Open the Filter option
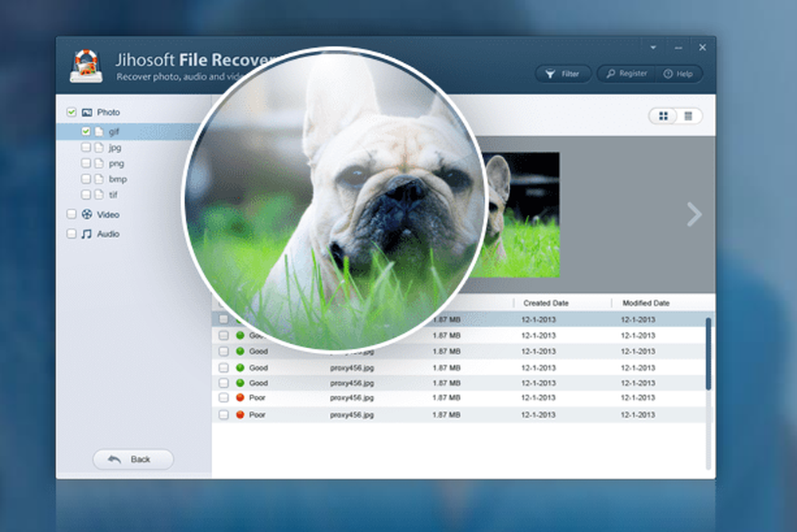 pyautogui.click(x=563, y=74)
